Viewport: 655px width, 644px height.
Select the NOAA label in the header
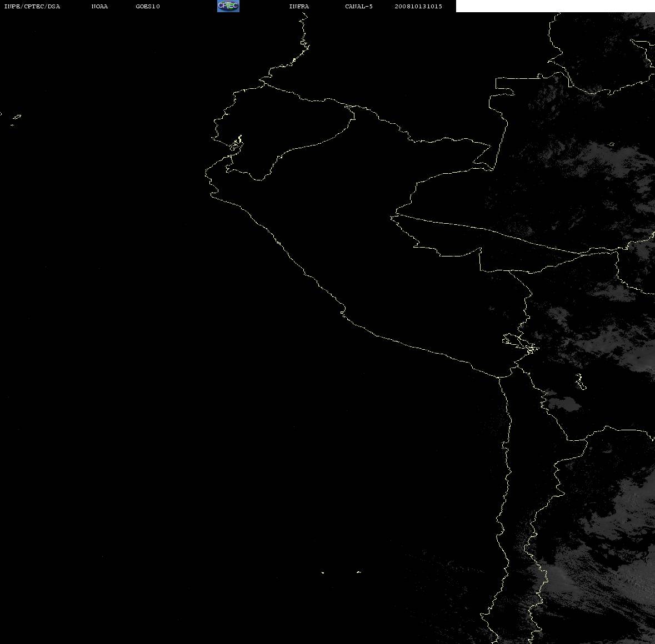pos(99,6)
